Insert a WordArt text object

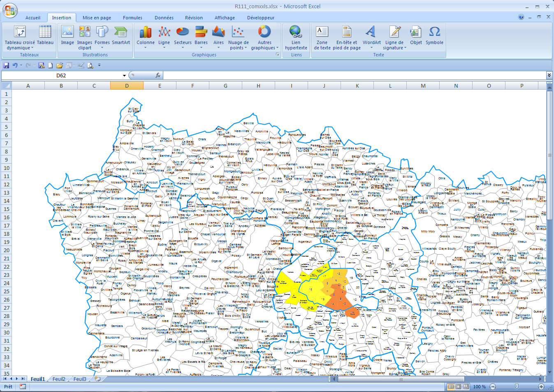tap(371, 32)
